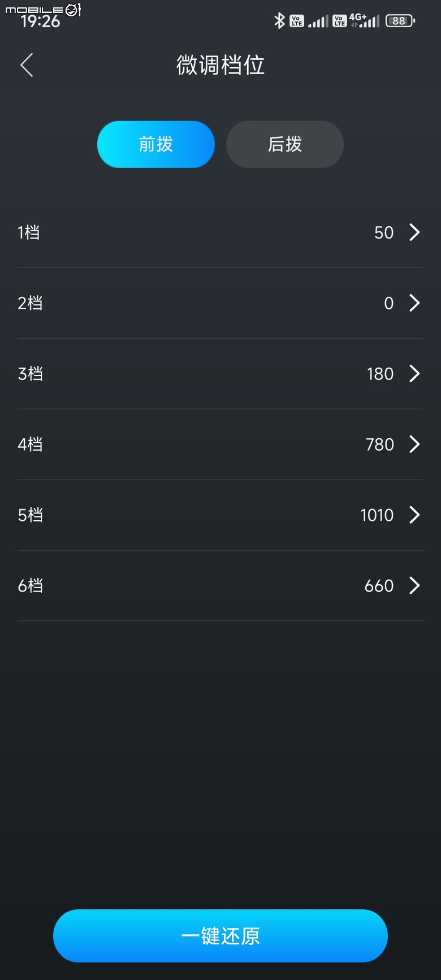This screenshot has height=980, width=441.
Task: Tap the back arrow icon
Action: click(x=27, y=65)
